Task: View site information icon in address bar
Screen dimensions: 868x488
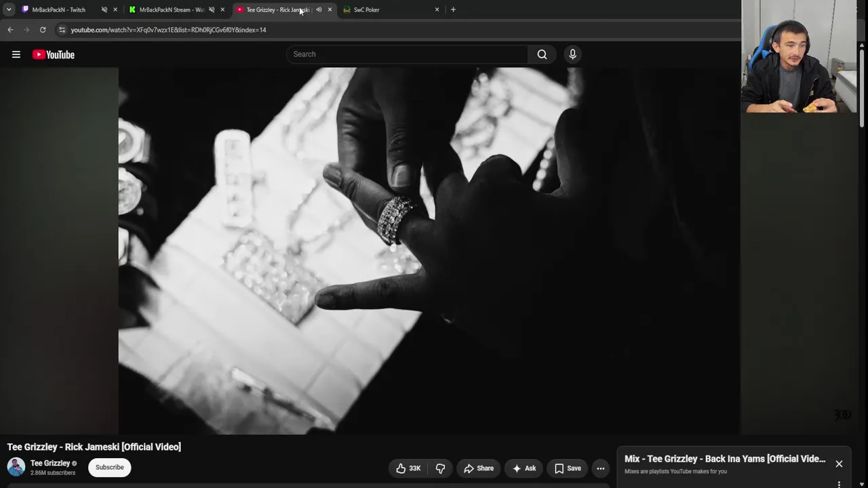Action: (x=62, y=30)
